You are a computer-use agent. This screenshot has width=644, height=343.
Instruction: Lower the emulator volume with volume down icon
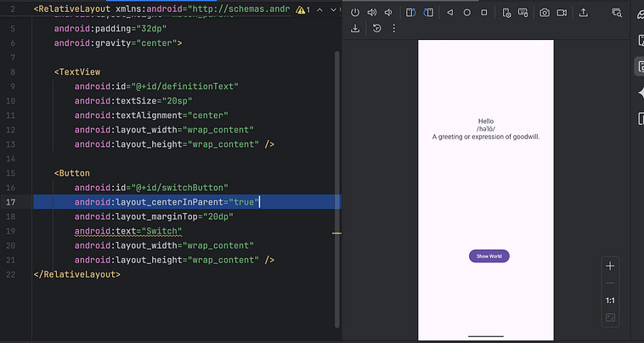[x=388, y=13]
